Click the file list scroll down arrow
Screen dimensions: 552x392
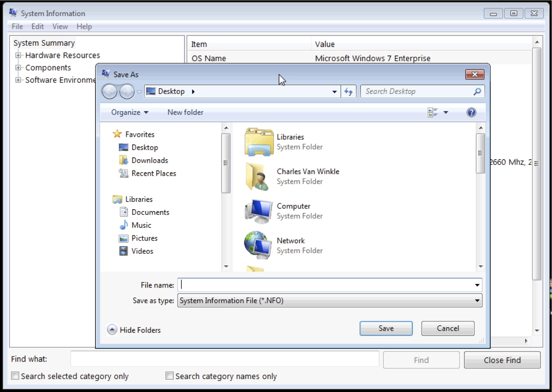click(x=481, y=267)
